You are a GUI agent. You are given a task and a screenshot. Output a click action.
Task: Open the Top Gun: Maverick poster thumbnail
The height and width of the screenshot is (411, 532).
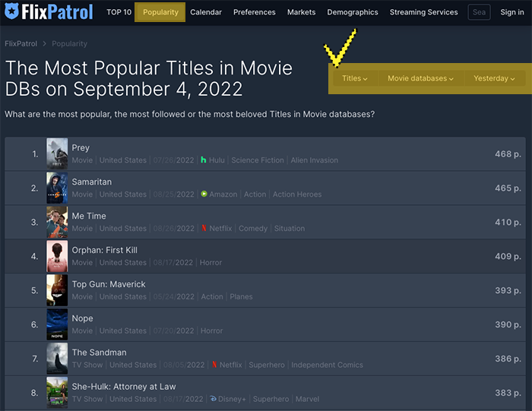(x=57, y=290)
